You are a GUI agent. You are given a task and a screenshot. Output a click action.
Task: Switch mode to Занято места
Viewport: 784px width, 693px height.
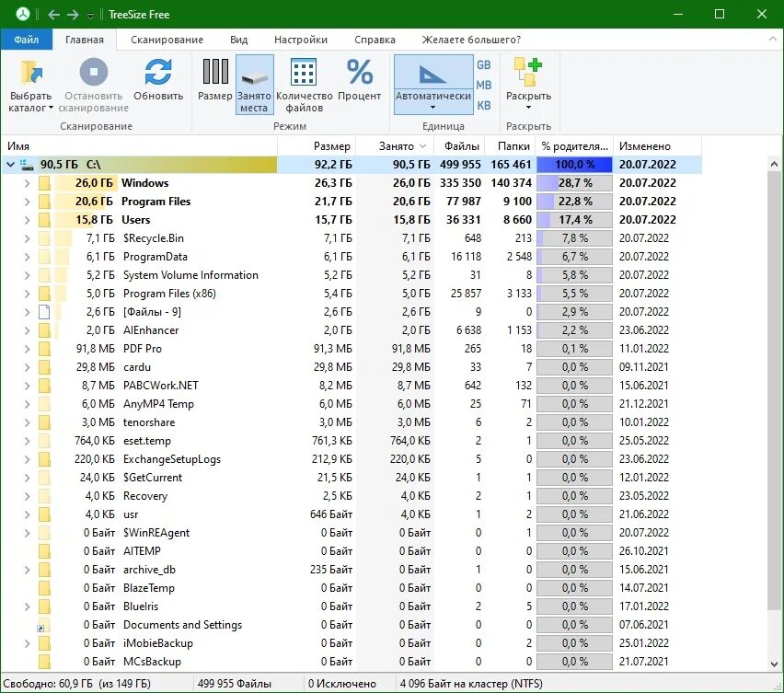(x=255, y=84)
